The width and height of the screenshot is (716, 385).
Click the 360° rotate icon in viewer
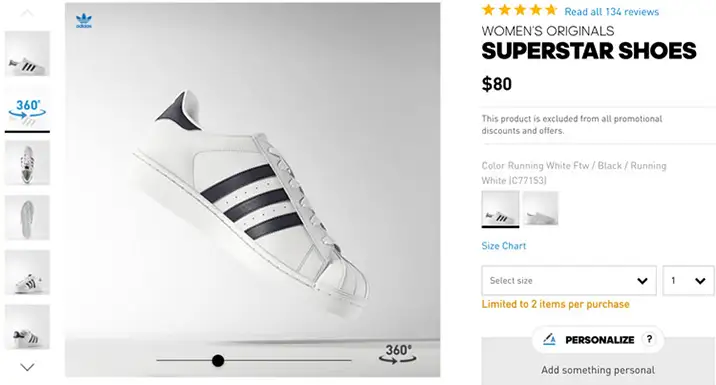pyautogui.click(x=397, y=354)
